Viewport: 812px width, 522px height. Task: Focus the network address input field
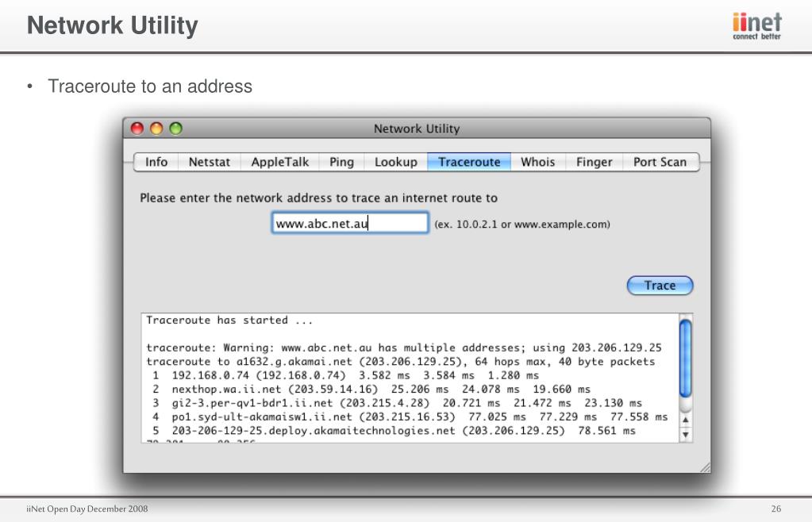pos(350,223)
